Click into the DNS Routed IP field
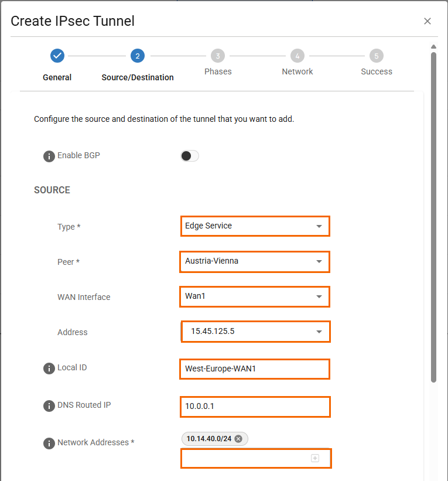Image resolution: width=448 pixels, height=481 pixels. coord(255,407)
